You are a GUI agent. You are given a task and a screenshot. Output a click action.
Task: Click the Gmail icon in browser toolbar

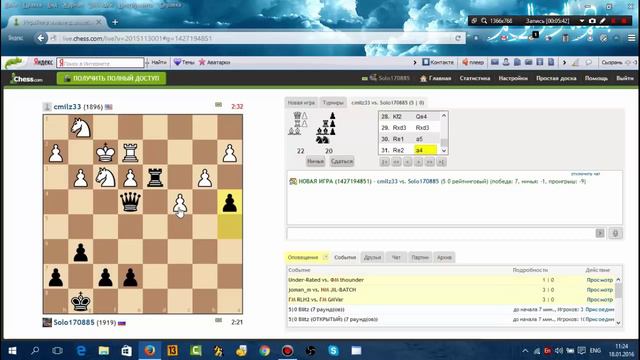(504, 38)
